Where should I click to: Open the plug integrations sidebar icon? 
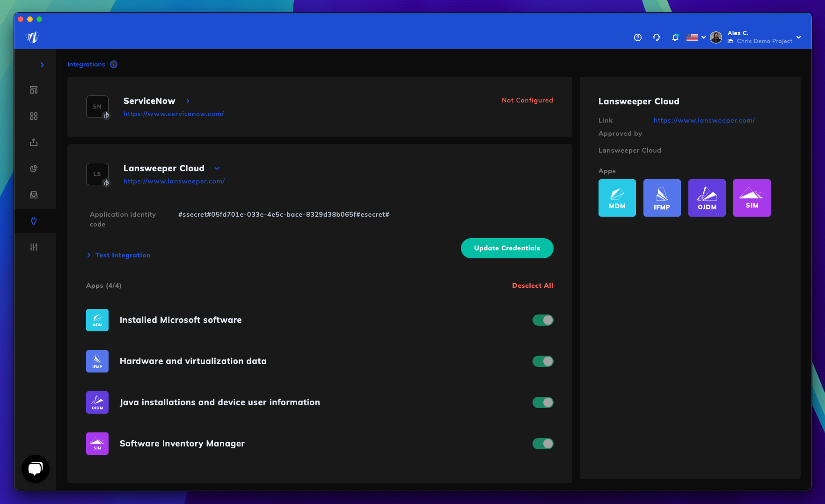click(34, 221)
